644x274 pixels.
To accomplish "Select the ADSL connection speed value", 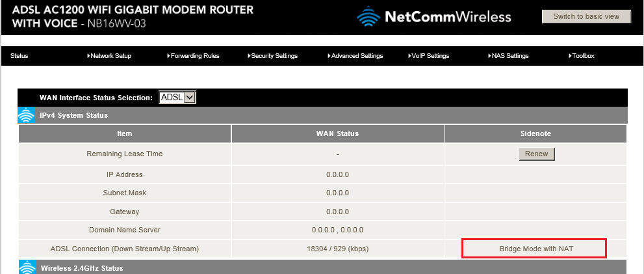I will click(337, 249).
